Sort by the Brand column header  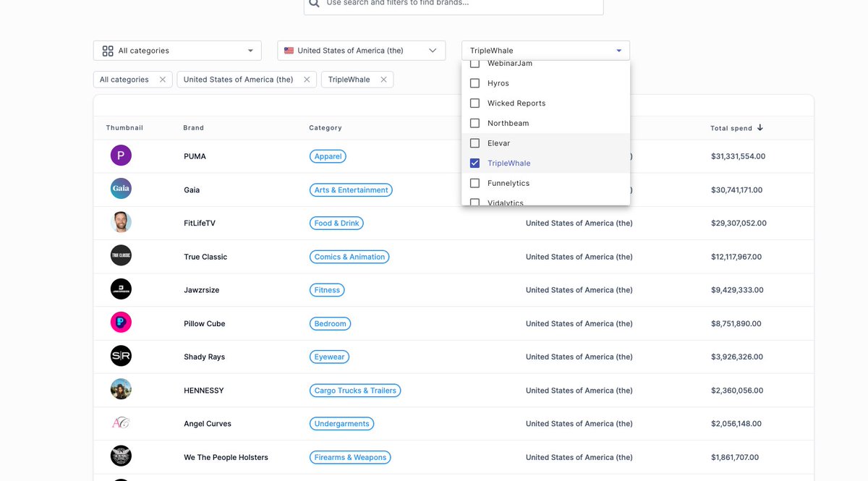194,128
